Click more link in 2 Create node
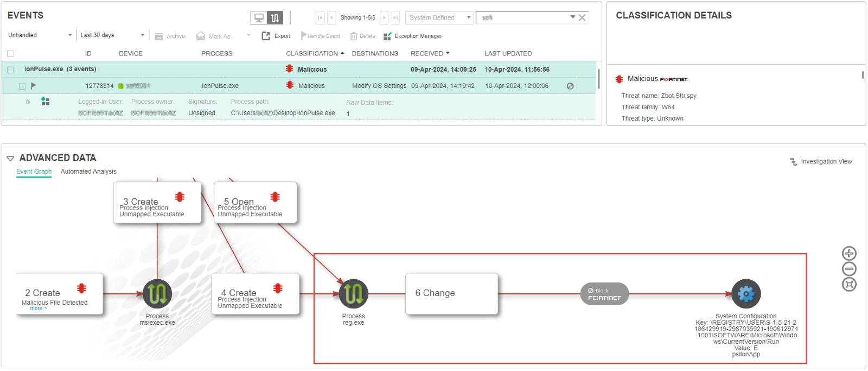Viewport: 868px width, 371px height. [x=39, y=309]
